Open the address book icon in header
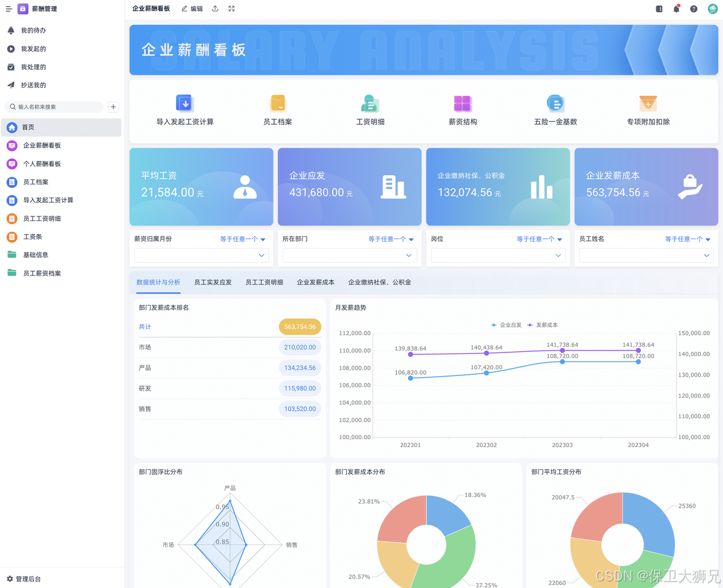Image resolution: width=723 pixels, height=588 pixels. click(659, 9)
